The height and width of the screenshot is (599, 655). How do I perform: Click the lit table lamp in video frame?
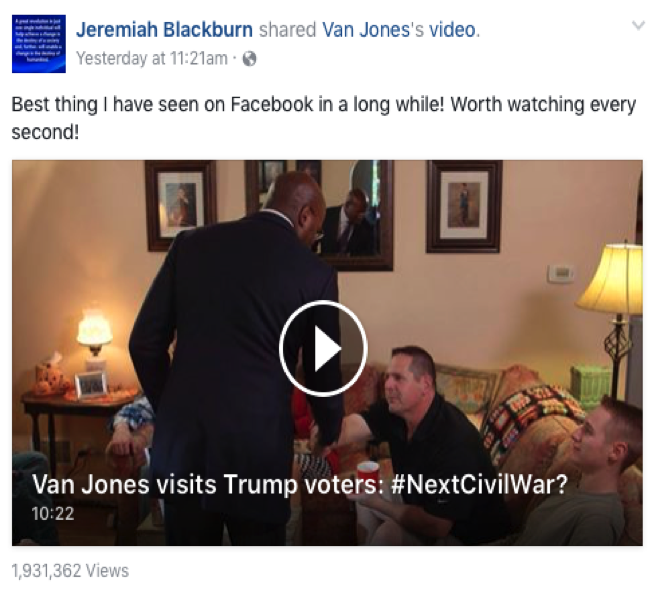[95, 332]
